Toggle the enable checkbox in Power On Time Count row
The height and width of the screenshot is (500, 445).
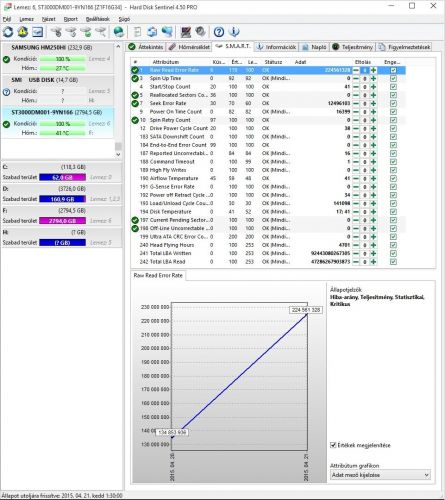coord(393,112)
